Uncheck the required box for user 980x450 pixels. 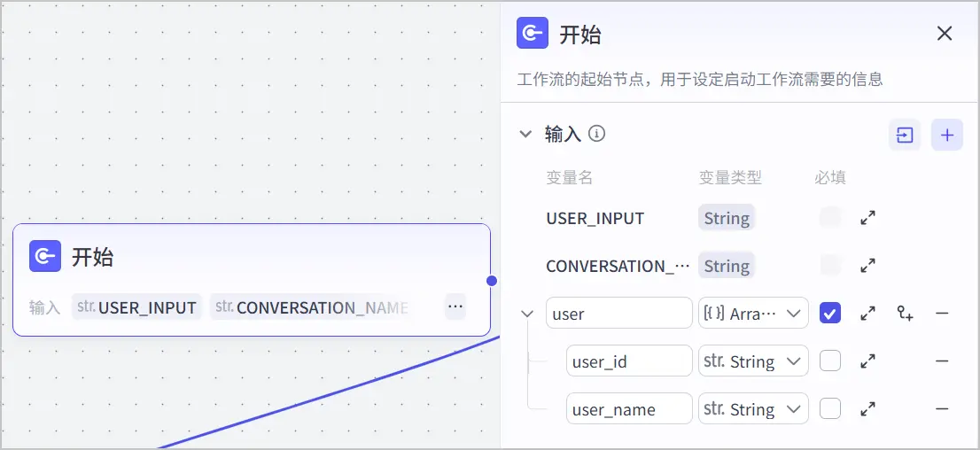click(830, 313)
